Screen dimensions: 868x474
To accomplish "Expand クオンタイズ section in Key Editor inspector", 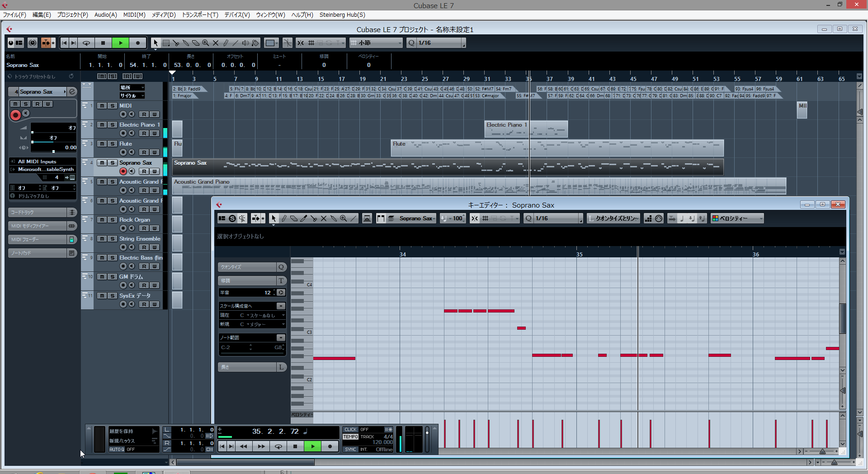I will pos(252,267).
